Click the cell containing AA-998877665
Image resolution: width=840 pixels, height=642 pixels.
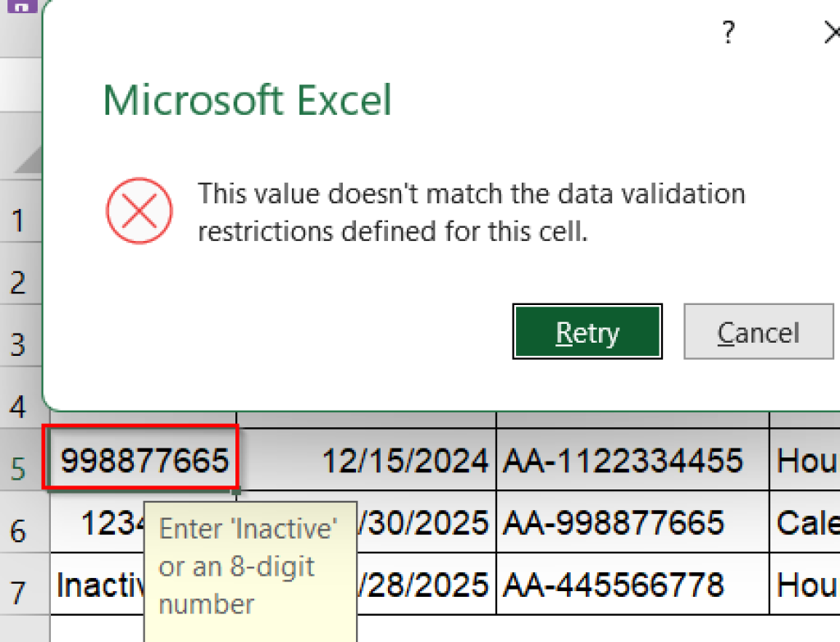632,522
